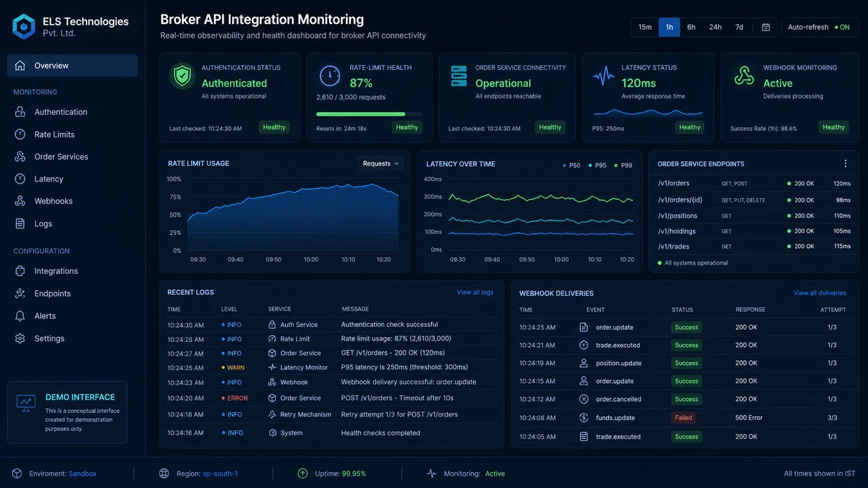Click the Environment cube icon in footer
868x488 pixels.
[x=17, y=474]
